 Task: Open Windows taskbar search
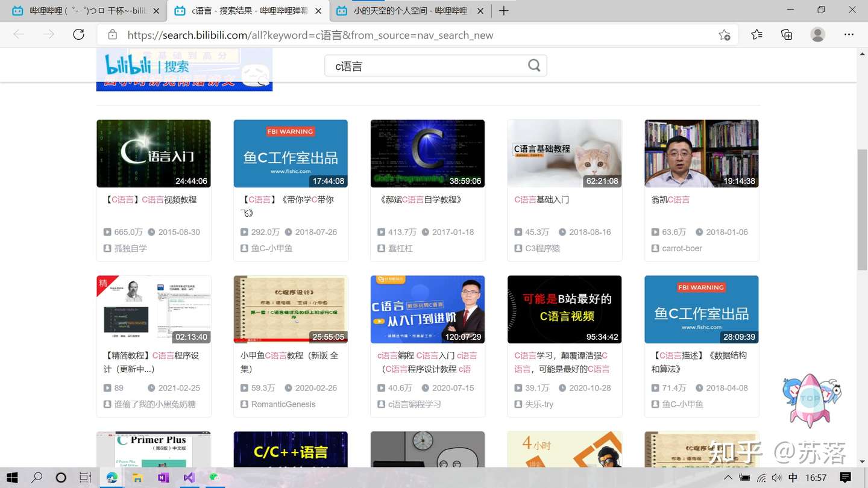point(37,478)
